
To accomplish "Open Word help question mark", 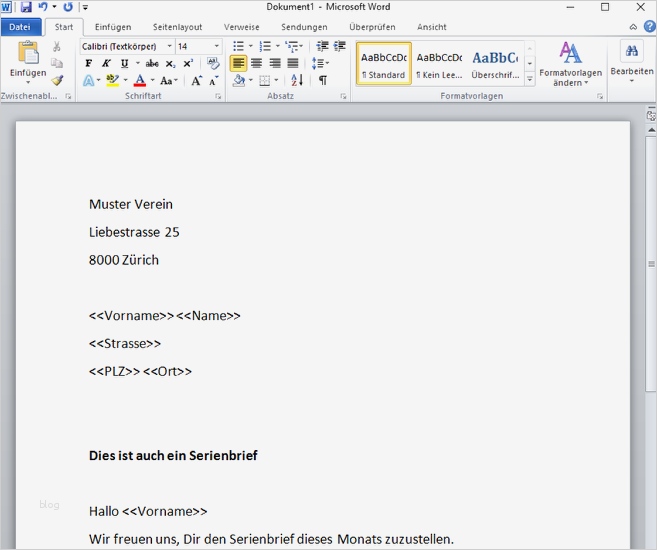I will [650, 27].
